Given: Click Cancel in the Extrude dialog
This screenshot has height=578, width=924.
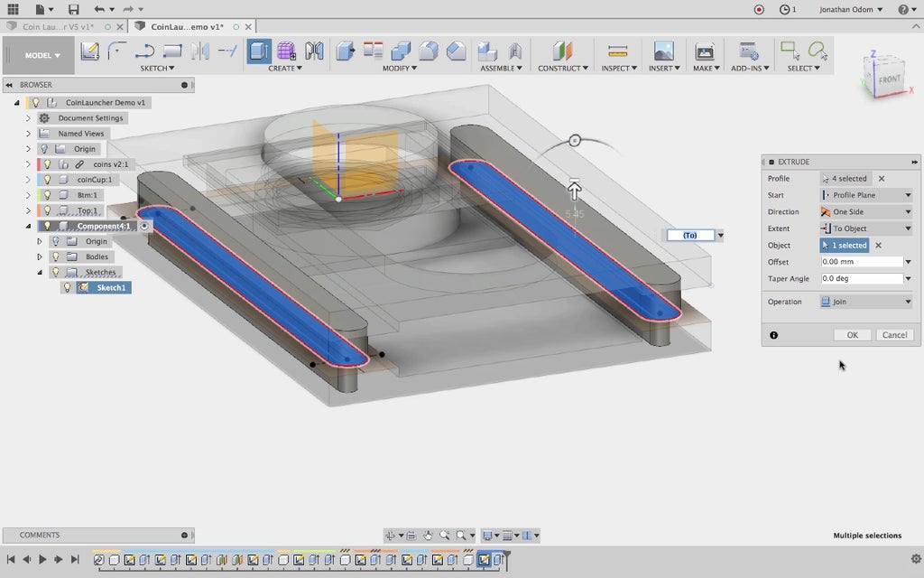Looking at the screenshot, I should pyautogui.click(x=894, y=335).
